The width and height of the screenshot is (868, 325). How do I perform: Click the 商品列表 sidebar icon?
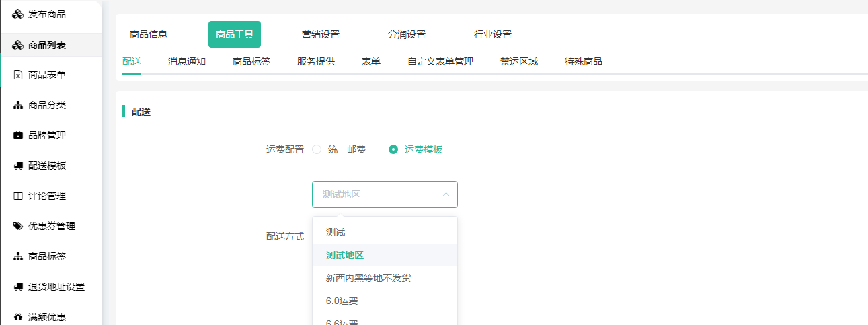[x=18, y=45]
